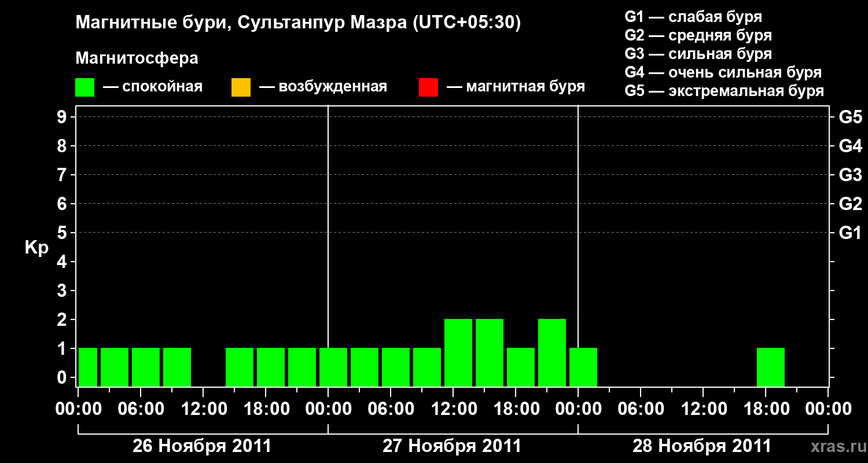Select the narrow first bar at 00:00 on 26 November

(88, 367)
